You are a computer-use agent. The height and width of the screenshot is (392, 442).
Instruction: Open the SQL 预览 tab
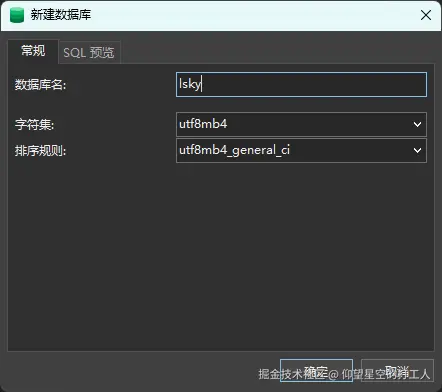tap(89, 52)
